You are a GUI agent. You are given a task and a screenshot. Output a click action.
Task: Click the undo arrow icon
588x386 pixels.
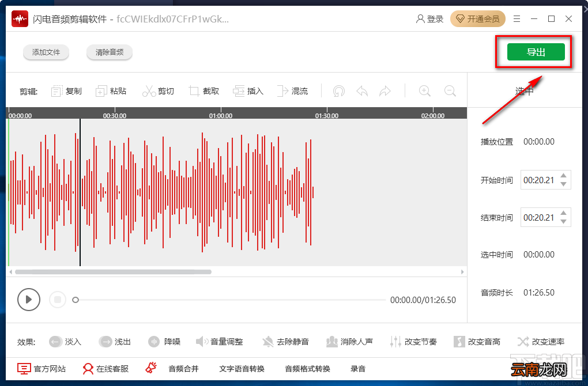[x=362, y=91]
